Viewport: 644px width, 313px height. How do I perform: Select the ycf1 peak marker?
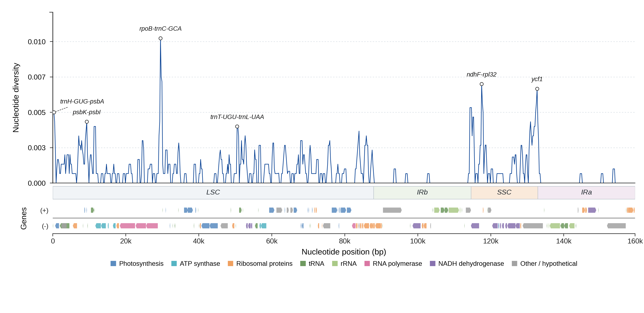537,89
